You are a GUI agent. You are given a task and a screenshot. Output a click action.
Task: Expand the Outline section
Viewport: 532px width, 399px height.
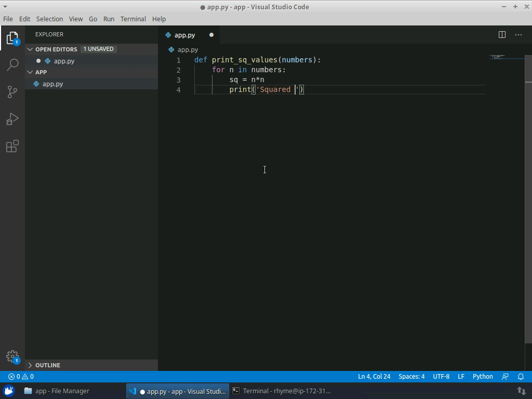coord(30,365)
